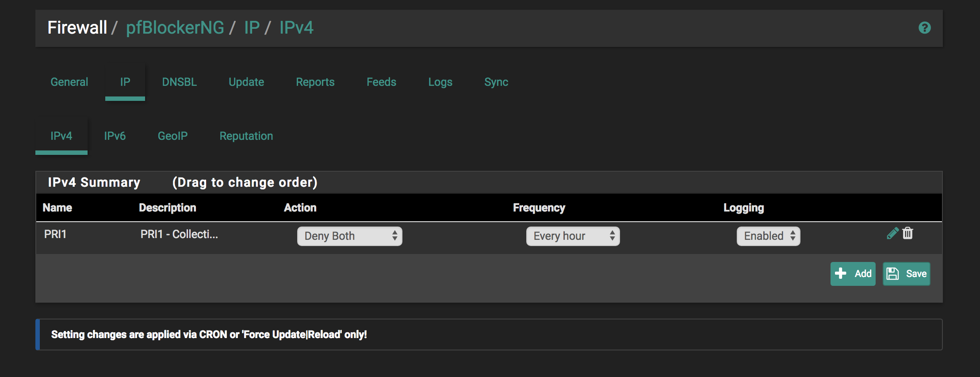Save the IPv4 summary changes
This screenshot has height=377, width=980.
pyautogui.click(x=907, y=274)
